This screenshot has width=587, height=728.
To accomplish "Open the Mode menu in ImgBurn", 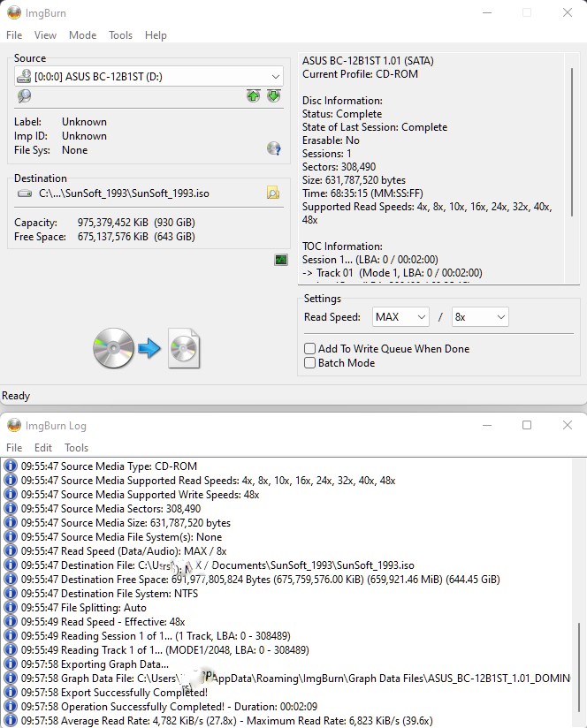I will (x=82, y=35).
